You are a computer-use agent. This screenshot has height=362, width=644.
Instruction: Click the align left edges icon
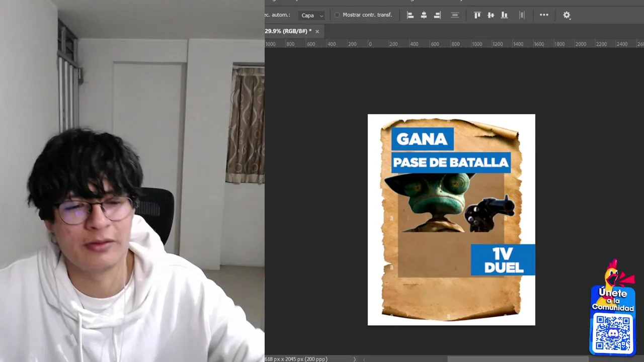click(410, 15)
